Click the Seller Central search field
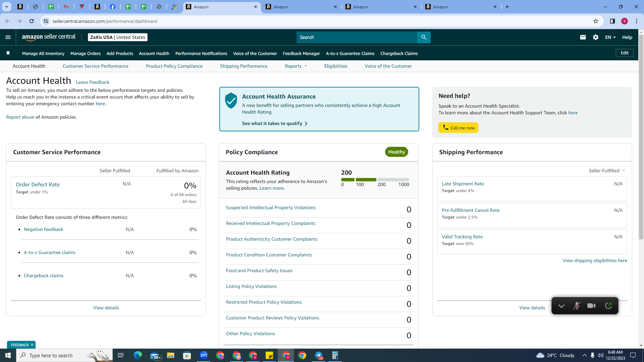Viewport: 644px width, 362px height. click(x=357, y=37)
